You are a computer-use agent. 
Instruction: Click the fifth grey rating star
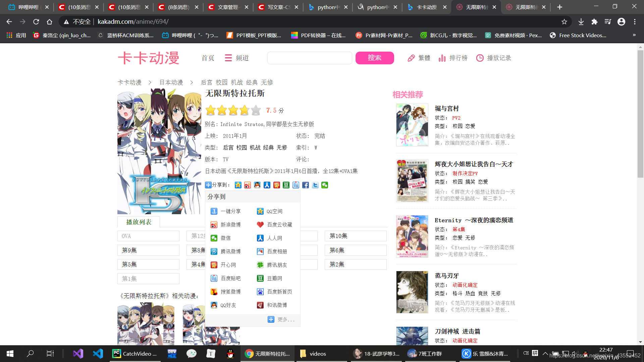(256, 110)
